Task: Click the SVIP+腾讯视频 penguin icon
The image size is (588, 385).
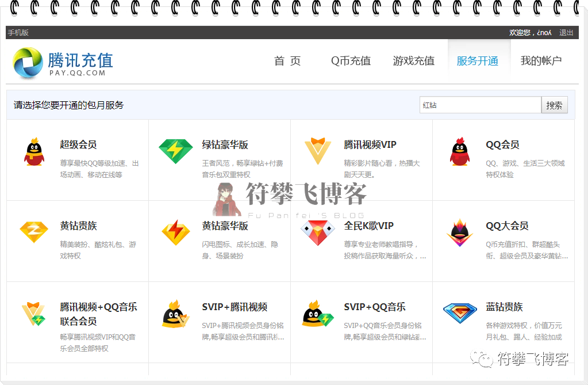Action: (x=175, y=314)
